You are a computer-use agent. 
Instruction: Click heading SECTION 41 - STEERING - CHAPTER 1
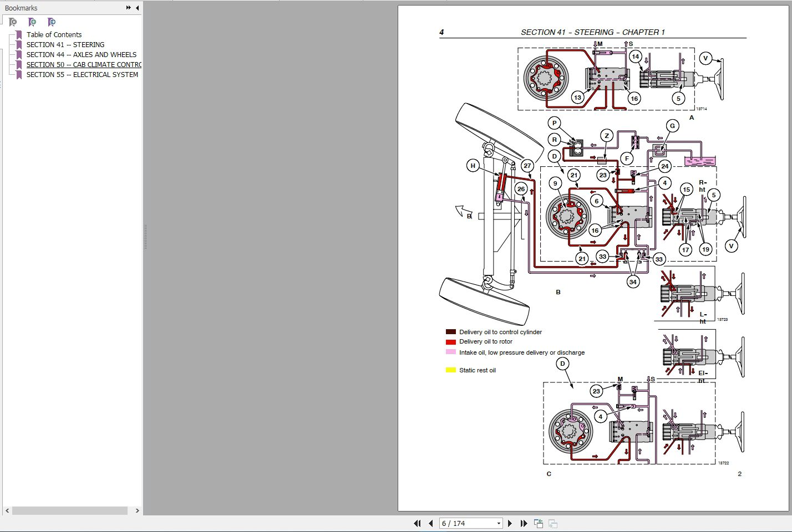coord(592,32)
